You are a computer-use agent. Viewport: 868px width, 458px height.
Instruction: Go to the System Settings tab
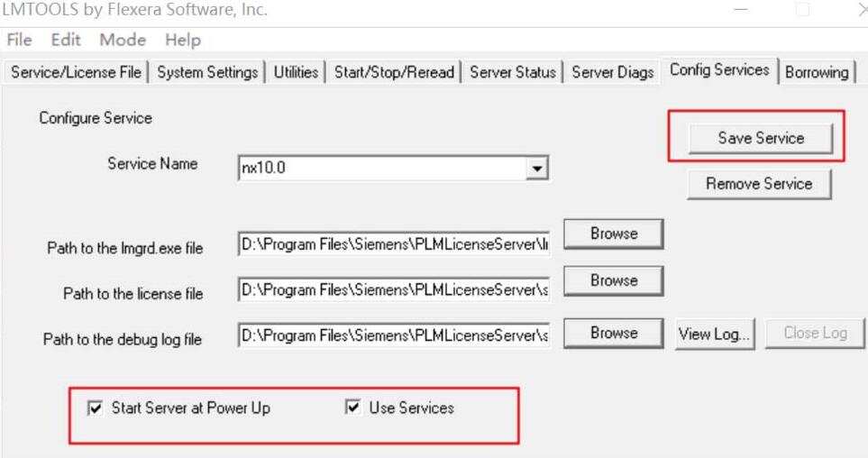[x=207, y=72]
